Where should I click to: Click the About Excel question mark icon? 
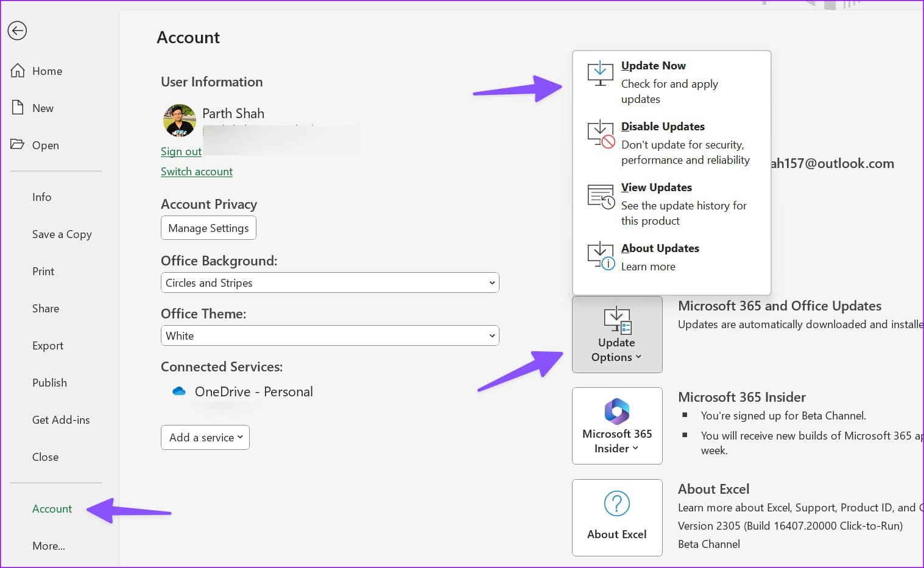coord(616,503)
